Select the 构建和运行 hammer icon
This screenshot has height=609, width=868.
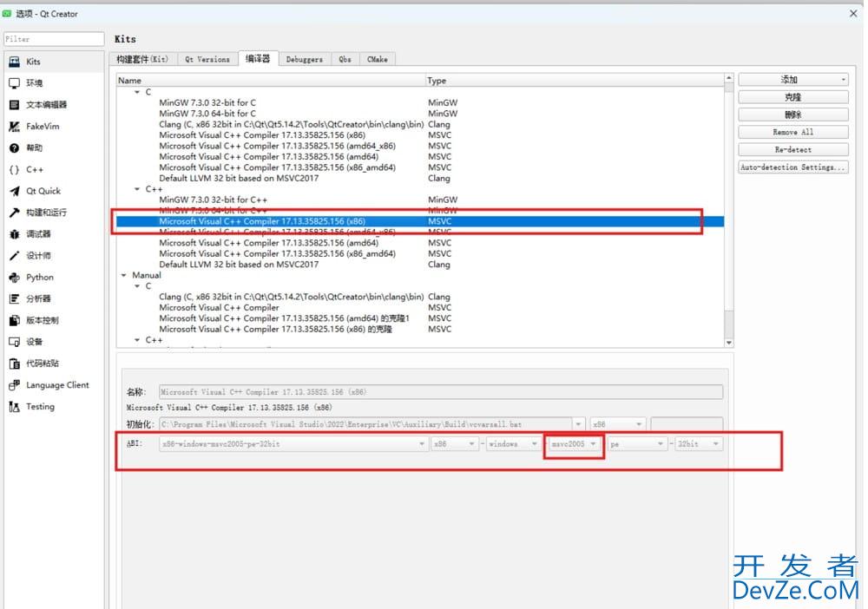coord(15,213)
